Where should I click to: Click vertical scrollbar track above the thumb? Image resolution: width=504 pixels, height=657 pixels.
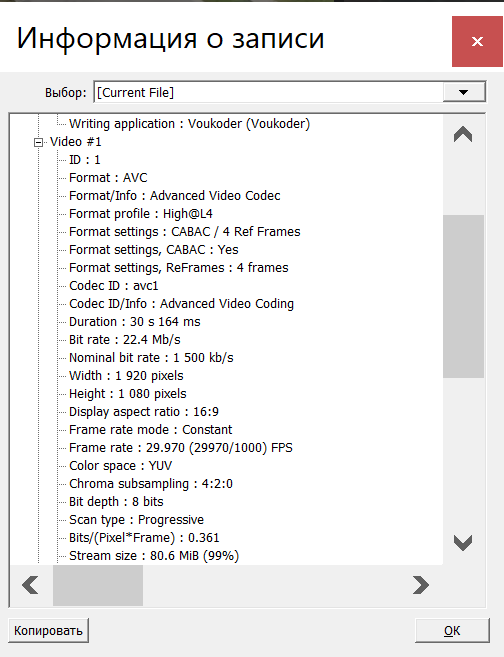click(x=463, y=184)
